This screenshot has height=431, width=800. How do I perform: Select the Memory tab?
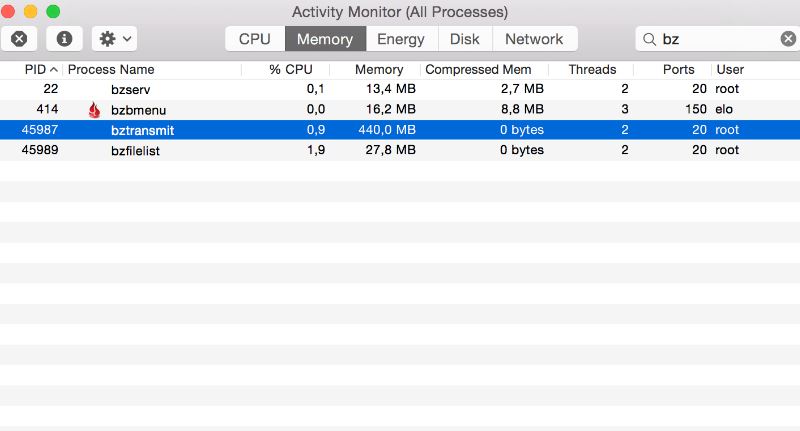[x=325, y=39]
